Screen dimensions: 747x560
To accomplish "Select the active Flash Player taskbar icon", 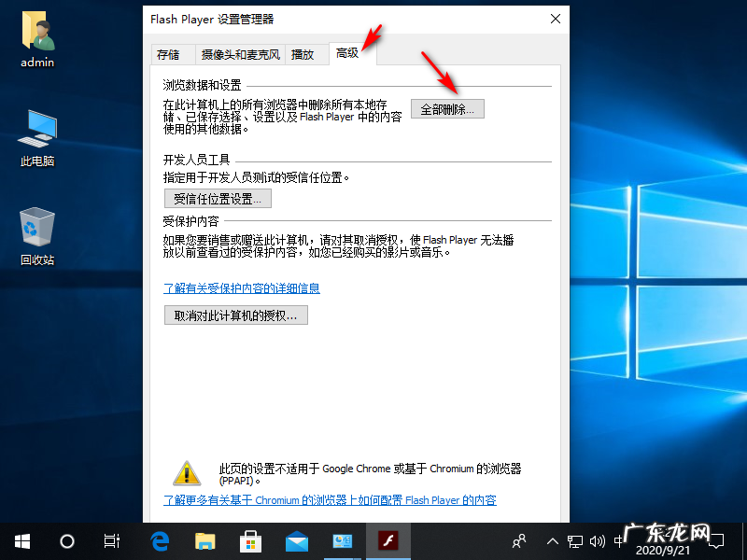I will click(x=388, y=540).
